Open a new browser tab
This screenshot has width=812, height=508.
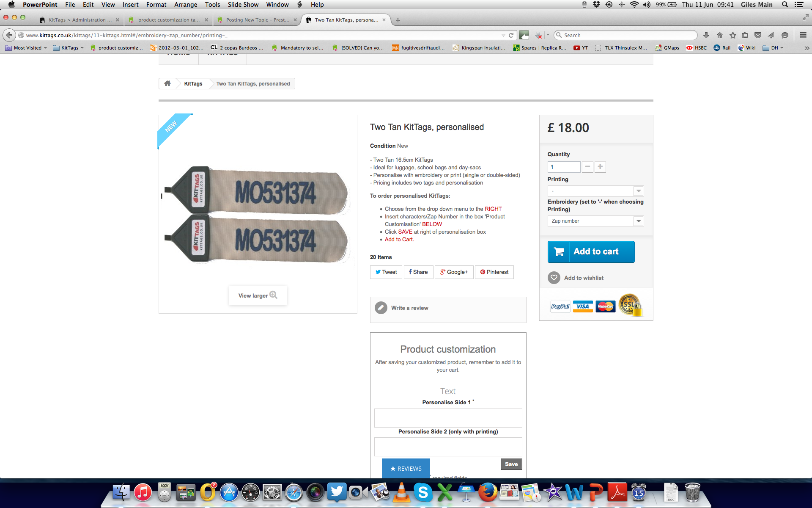[x=398, y=20]
